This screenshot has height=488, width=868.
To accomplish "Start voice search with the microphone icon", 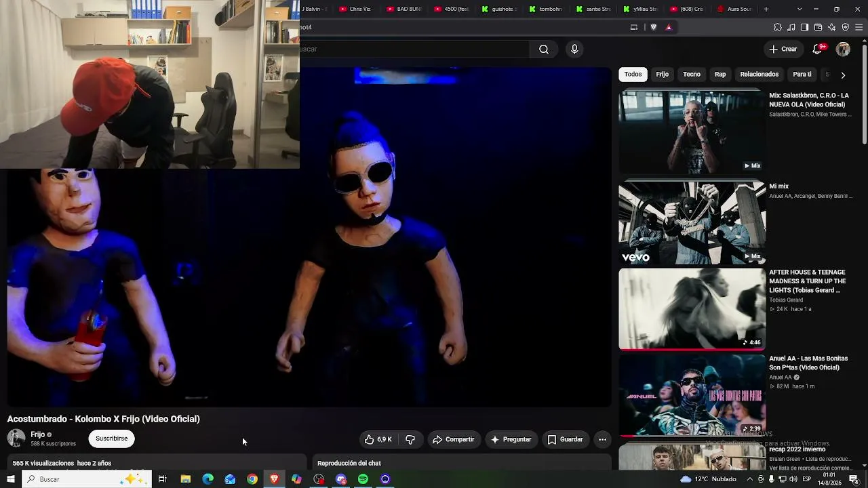I will 574,49.
